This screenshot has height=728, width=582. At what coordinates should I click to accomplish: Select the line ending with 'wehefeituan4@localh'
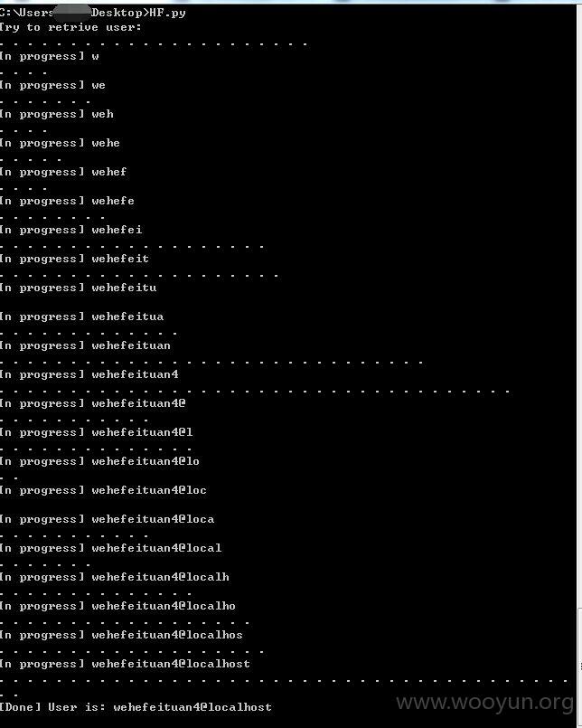point(115,577)
